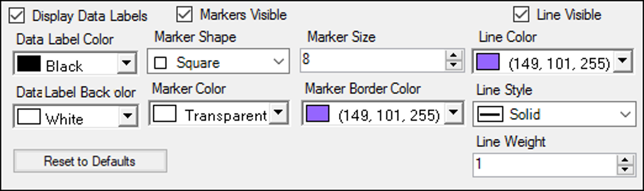The image size is (644, 191).
Task: Decrease Marker Size with down arrow
Action: coord(453,65)
